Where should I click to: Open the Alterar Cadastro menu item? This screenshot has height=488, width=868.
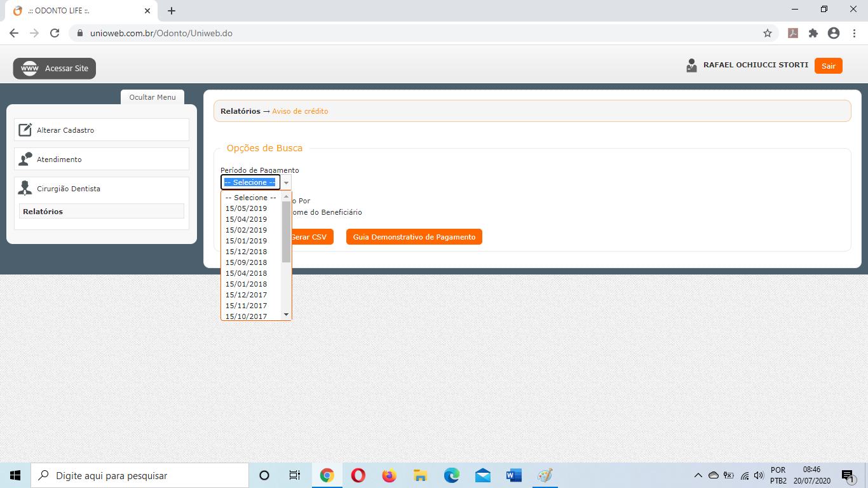click(x=102, y=130)
